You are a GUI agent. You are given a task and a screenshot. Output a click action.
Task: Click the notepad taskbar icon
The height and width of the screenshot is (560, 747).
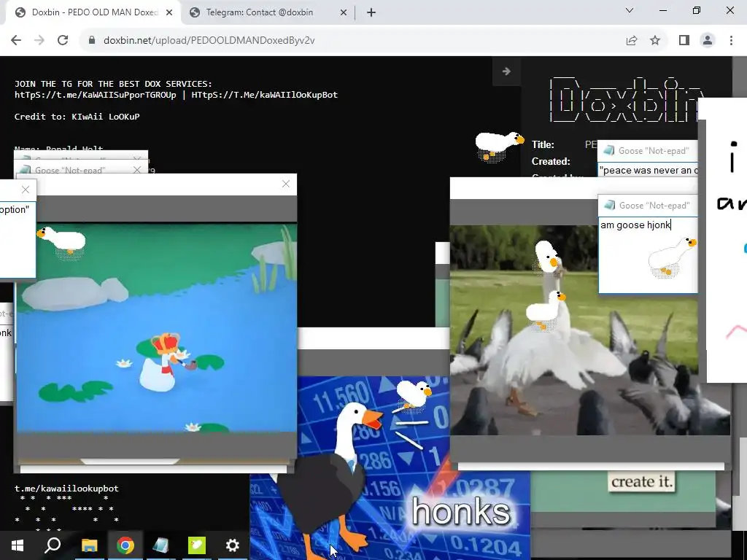point(161,545)
